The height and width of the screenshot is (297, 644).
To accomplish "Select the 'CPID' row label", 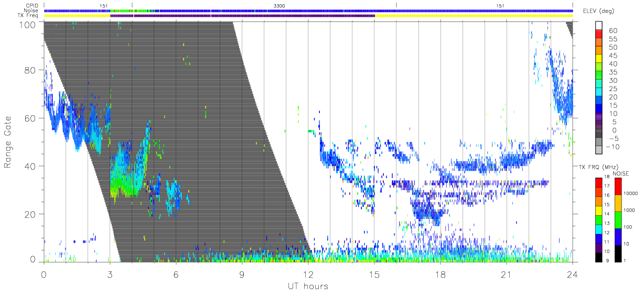I will [x=33, y=6].
